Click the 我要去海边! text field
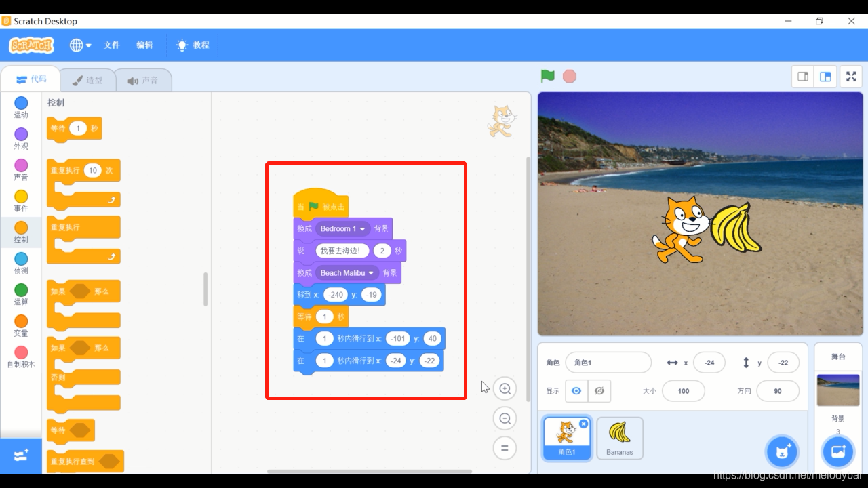The image size is (868, 488). coord(342,251)
